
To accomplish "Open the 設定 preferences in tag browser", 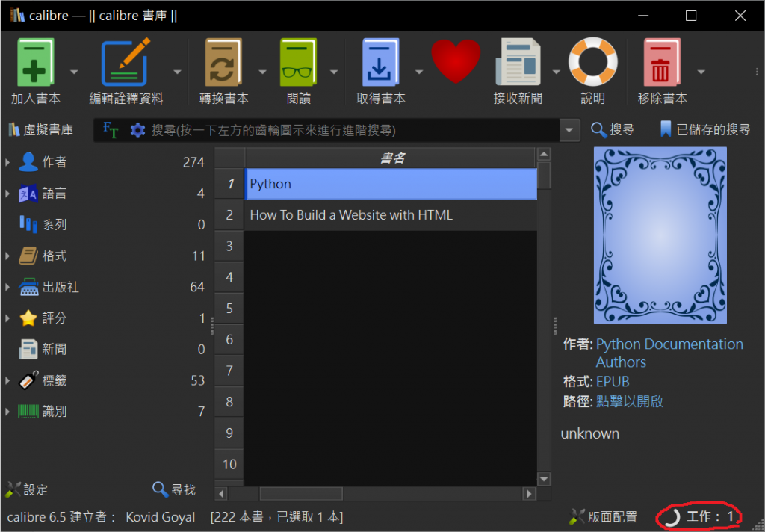I will (26, 489).
